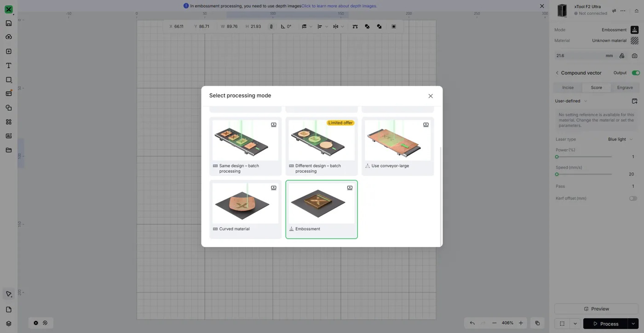Switch to the Engrave tab

click(x=625, y=88)
